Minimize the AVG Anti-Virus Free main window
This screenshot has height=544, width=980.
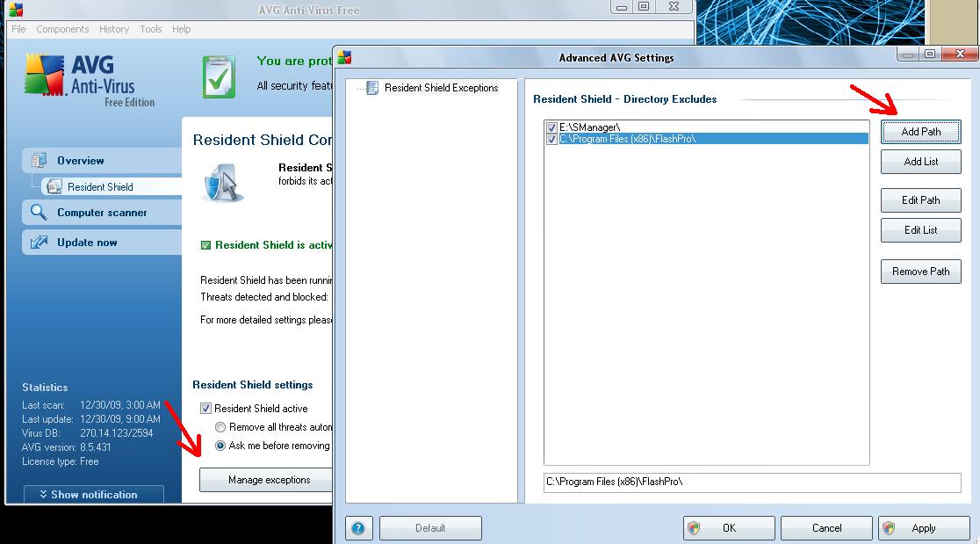[621, 8]
